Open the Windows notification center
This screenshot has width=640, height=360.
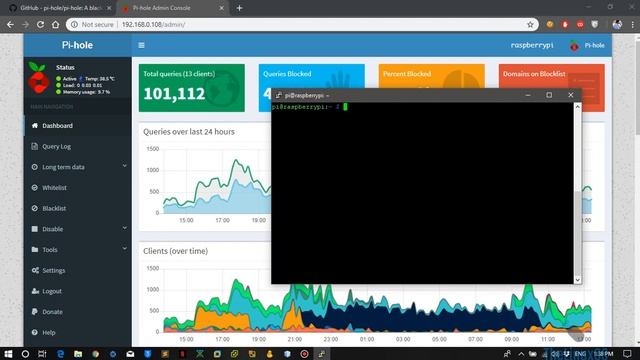[x=628, y=354]
